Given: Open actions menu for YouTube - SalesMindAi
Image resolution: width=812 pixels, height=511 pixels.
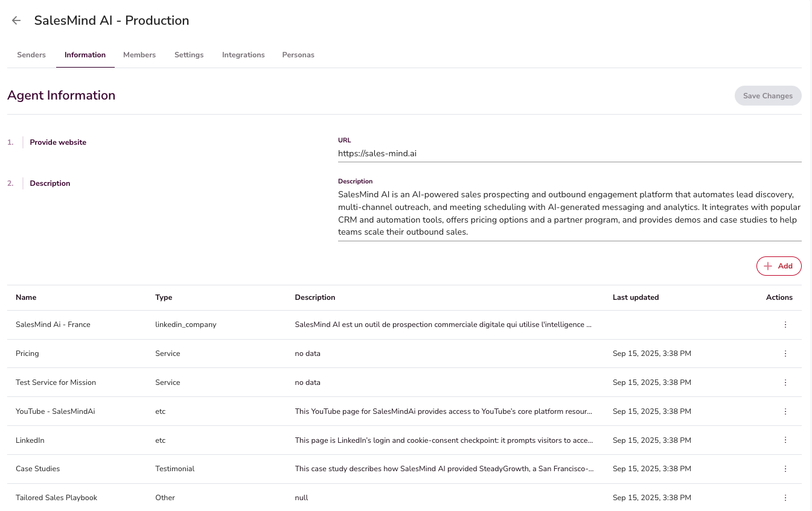Looking at the screenshot, I should [785, 411].
